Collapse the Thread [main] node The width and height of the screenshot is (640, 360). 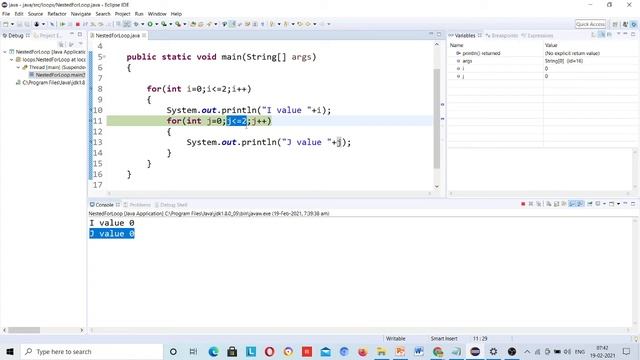18,67
